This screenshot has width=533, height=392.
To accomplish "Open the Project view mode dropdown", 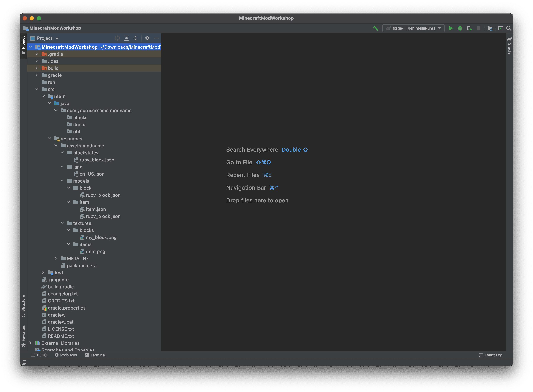I will (x=45, y=38).
